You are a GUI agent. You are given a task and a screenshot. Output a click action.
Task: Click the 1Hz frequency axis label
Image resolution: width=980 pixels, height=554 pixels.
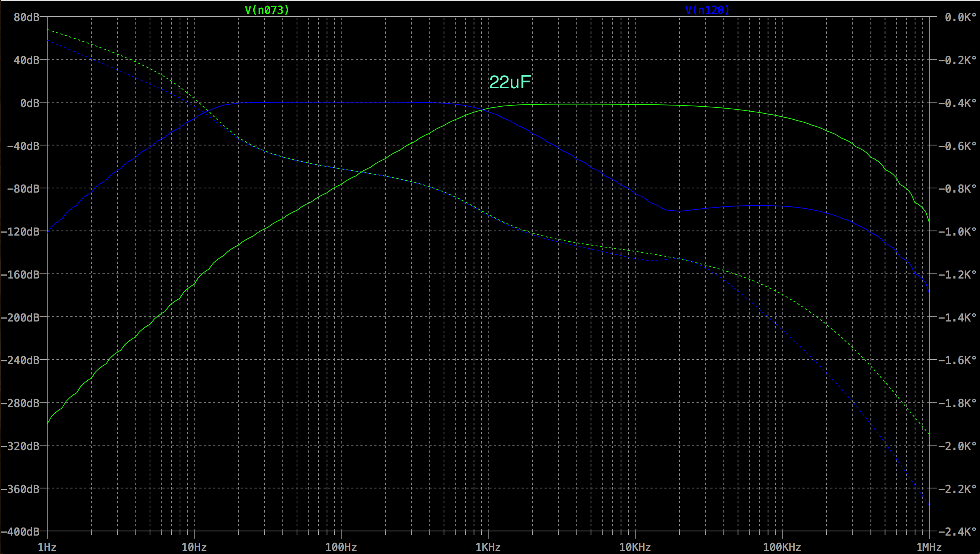[47, 547]
